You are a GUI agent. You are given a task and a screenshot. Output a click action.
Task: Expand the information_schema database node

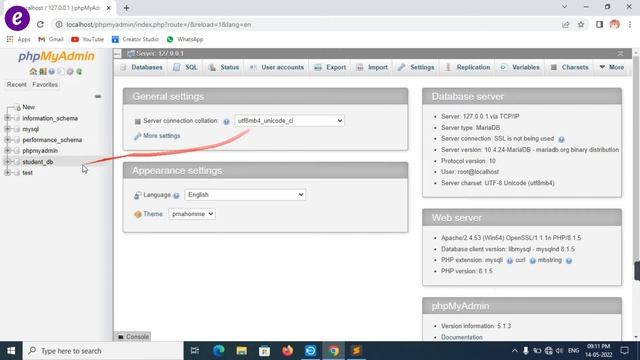(x=7, y=118)
